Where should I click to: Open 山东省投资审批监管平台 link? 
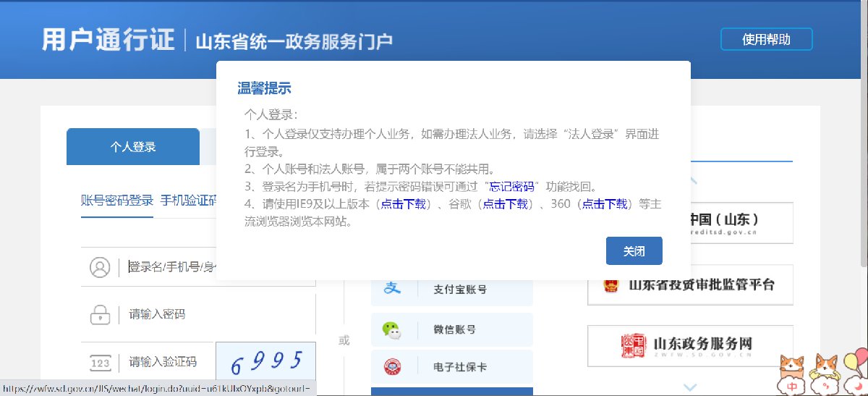(x=690, y=285)
